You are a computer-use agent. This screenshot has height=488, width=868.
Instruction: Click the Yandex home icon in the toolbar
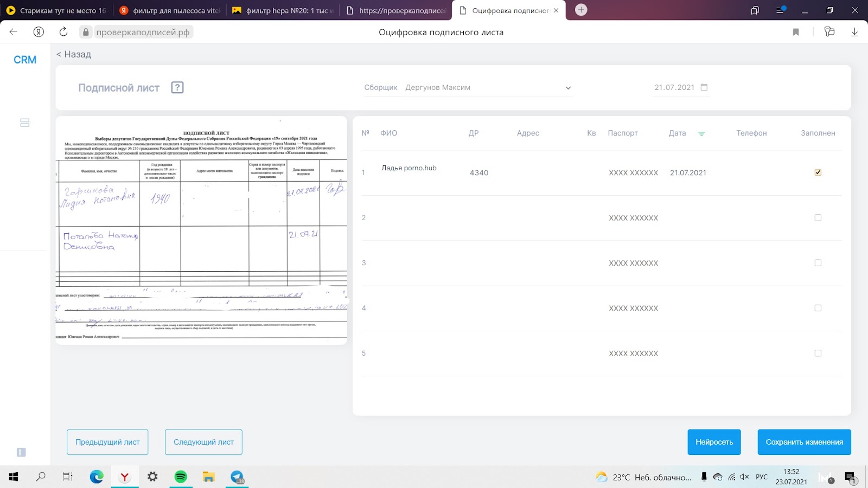[39, 32]
